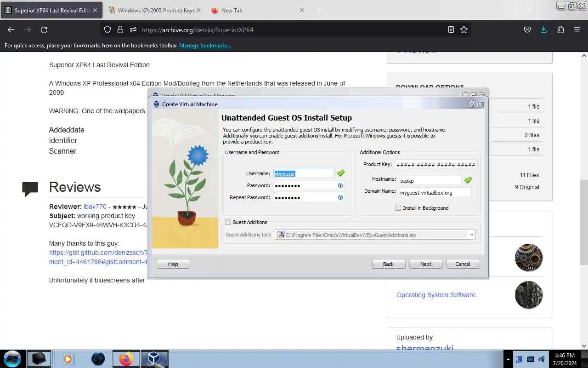This screenshot has height=368, width=588.
Task: Enable Install in Background checkbox
Action: (x=398, y=208)
